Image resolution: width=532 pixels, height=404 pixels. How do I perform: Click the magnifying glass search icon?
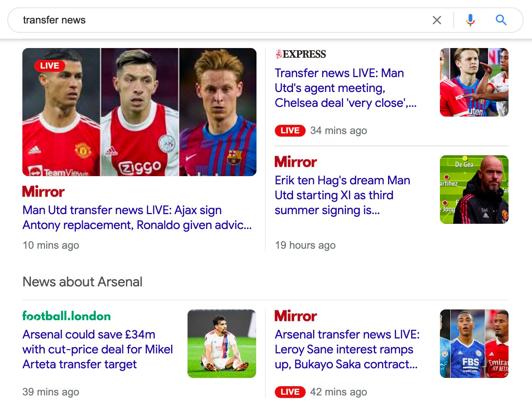tap(501, 20)
